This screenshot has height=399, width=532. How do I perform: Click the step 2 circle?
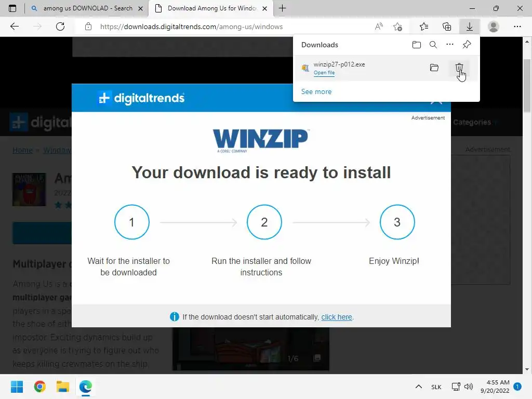tap(264, 222)
